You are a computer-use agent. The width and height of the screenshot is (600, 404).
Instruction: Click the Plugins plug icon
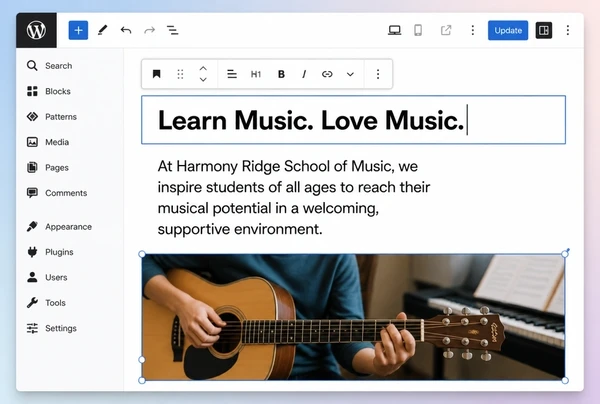coord(33,252)
